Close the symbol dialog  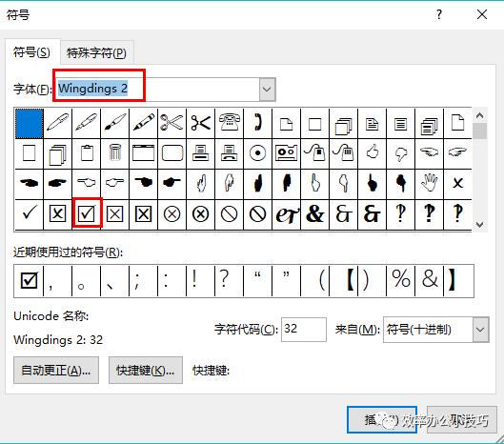coord(482,14)
